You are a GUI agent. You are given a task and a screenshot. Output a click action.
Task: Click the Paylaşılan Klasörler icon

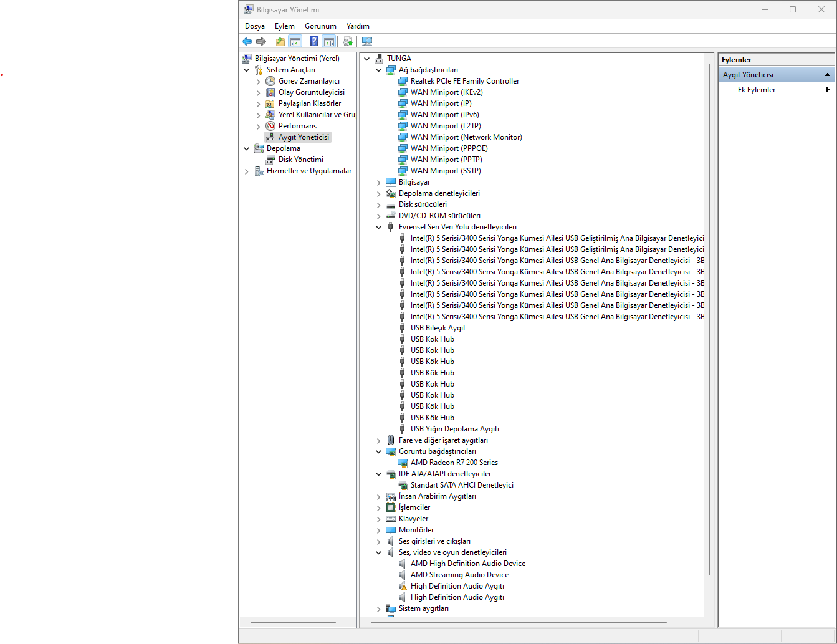[x=270, y=103]
